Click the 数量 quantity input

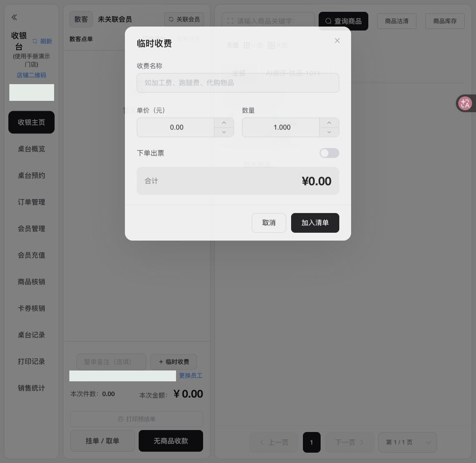click(x=281, y=127)
